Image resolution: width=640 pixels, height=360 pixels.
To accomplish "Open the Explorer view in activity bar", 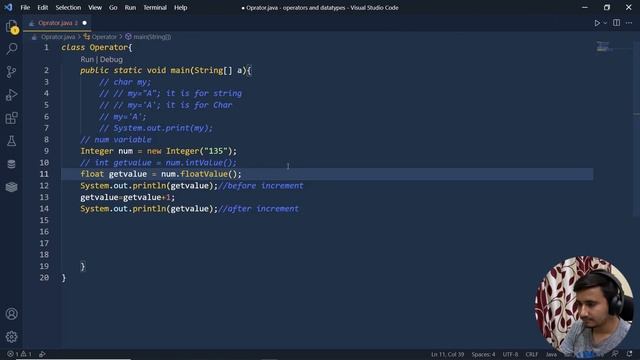I will (11, 27).
